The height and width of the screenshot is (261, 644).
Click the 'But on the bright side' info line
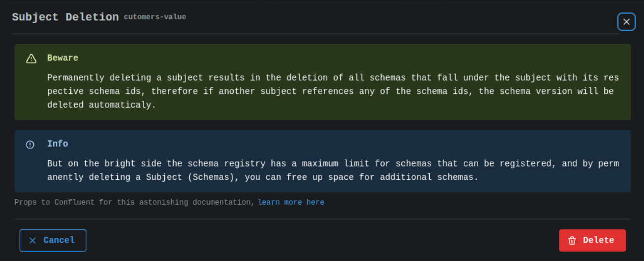333,163
